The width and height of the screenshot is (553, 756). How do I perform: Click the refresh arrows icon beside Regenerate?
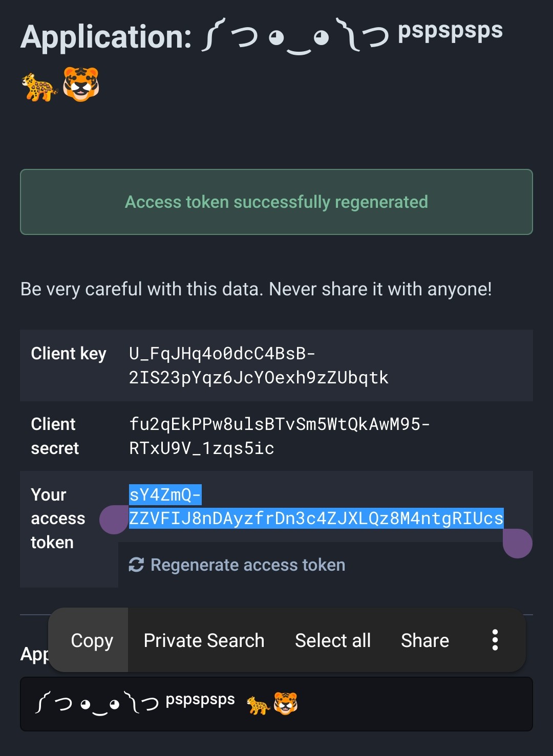pyautogui.click(x=136, y=565)
